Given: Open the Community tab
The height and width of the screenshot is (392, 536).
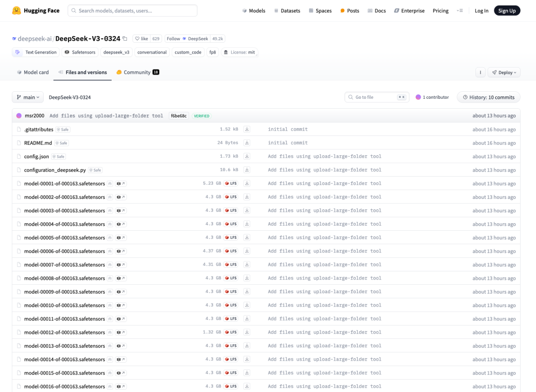Looking at the screenshot, I should (137, 72).
